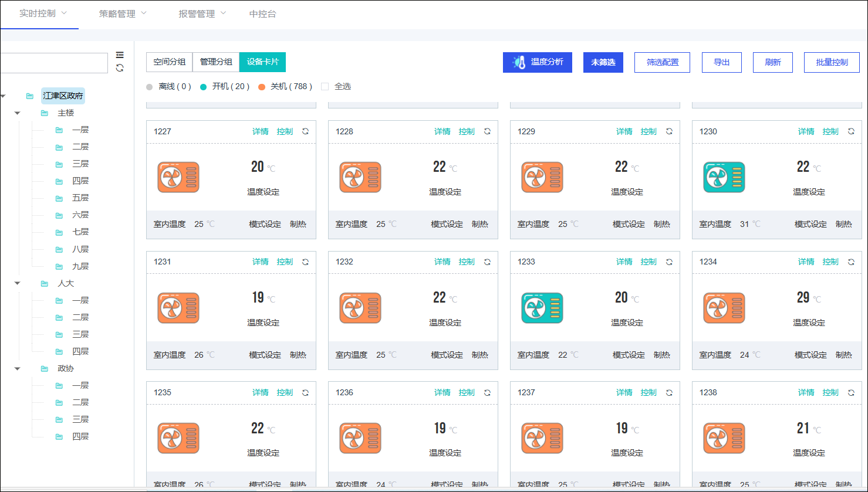The width and height of the screenshot is (868, 492).
Task: Collapse the 人大 tree node
Action: [18, 283]
